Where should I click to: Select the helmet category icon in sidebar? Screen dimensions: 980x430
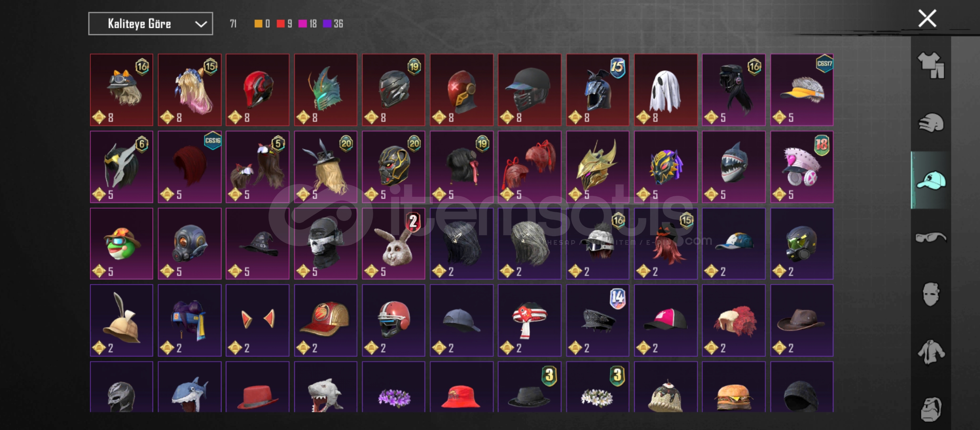pyautogui.click(x=931, y=123)
